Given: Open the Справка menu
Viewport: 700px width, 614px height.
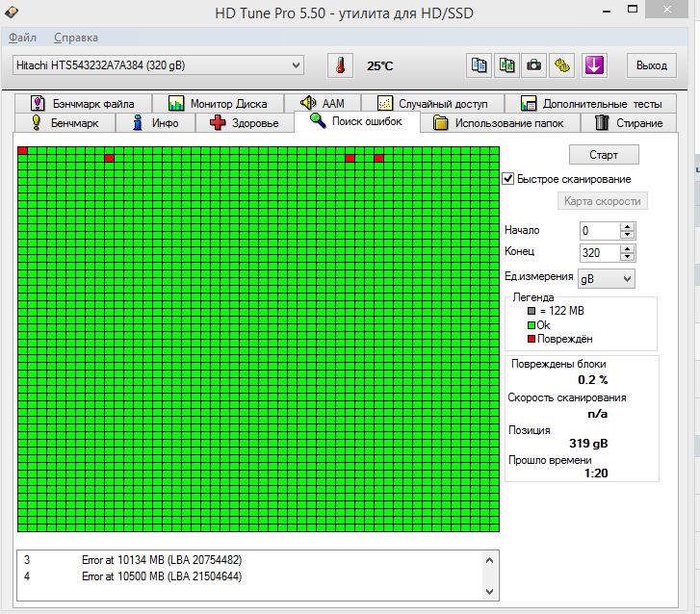Looking at the screenshot, I should [76, 38].
